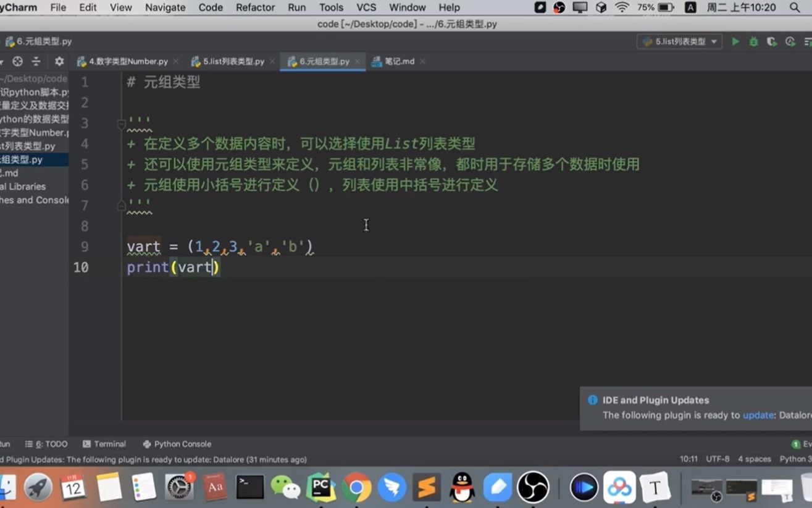Open Spotlight search from the menu bar
The image size is (812, 508).
793,7
